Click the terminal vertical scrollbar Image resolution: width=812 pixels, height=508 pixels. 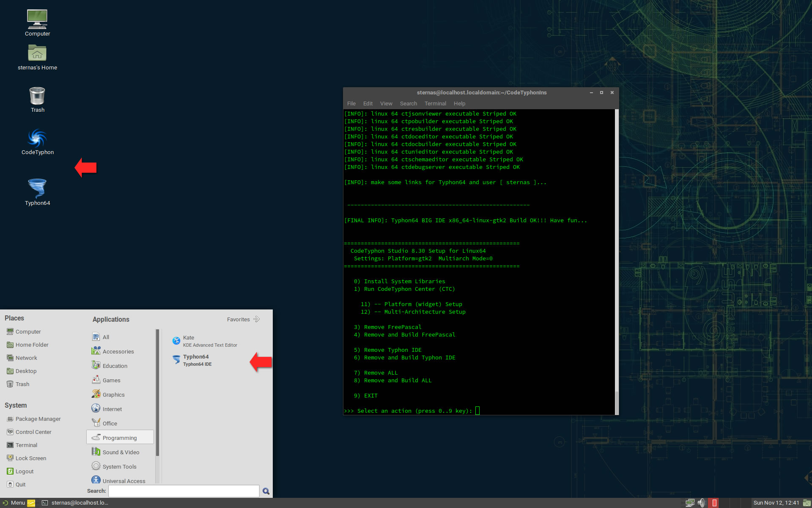point(617,262)
